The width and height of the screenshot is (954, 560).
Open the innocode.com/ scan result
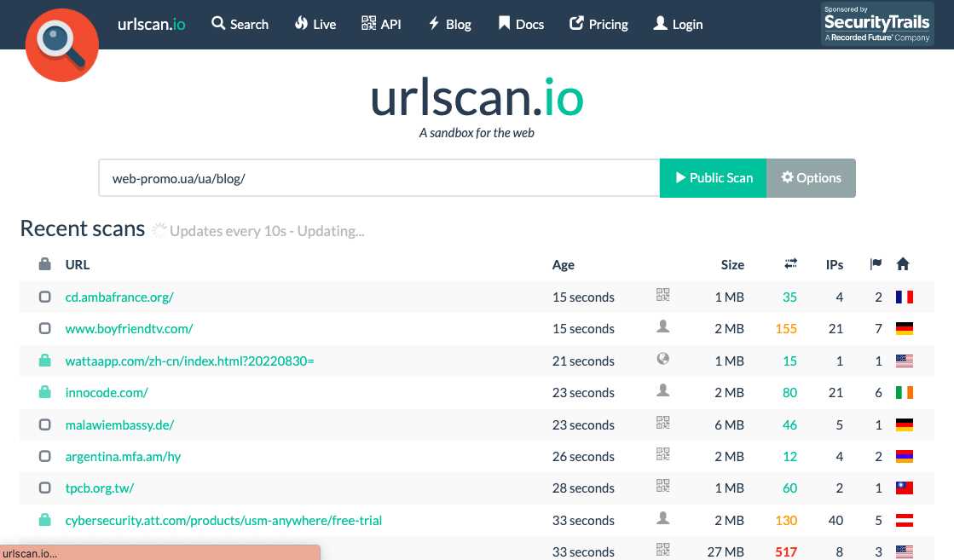point(107,393)
